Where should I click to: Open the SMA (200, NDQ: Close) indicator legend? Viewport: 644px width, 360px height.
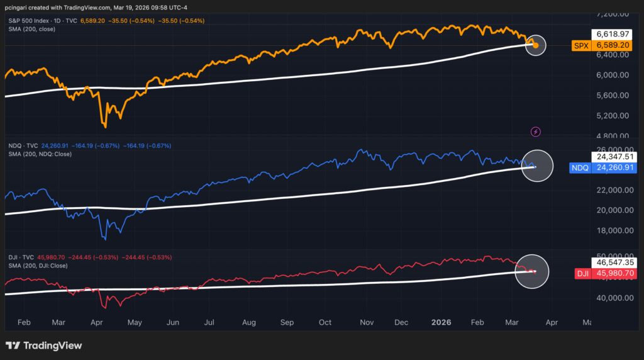pos(40,154)
